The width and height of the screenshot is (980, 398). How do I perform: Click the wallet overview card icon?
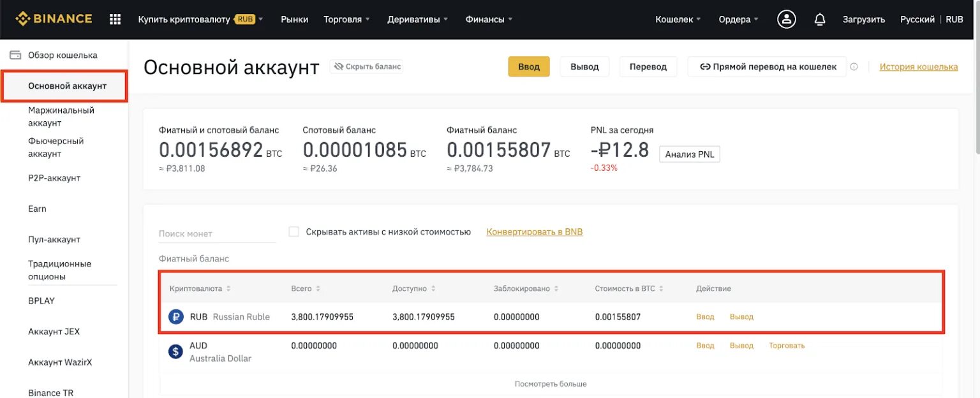tap(15, 55)
